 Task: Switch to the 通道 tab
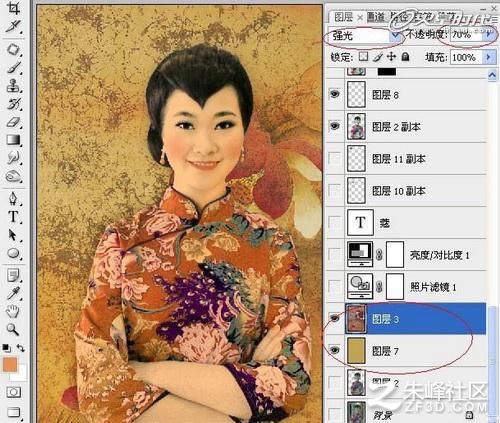[375, 16]
